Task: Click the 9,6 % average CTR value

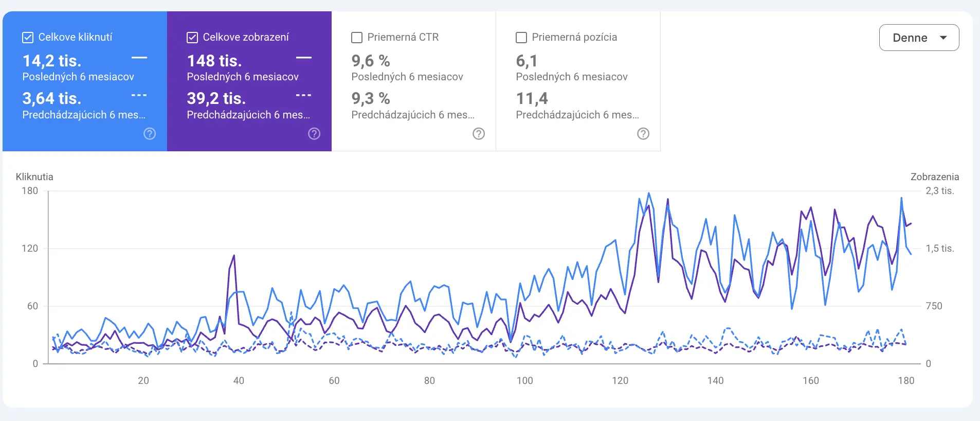Action: point(371,61)
